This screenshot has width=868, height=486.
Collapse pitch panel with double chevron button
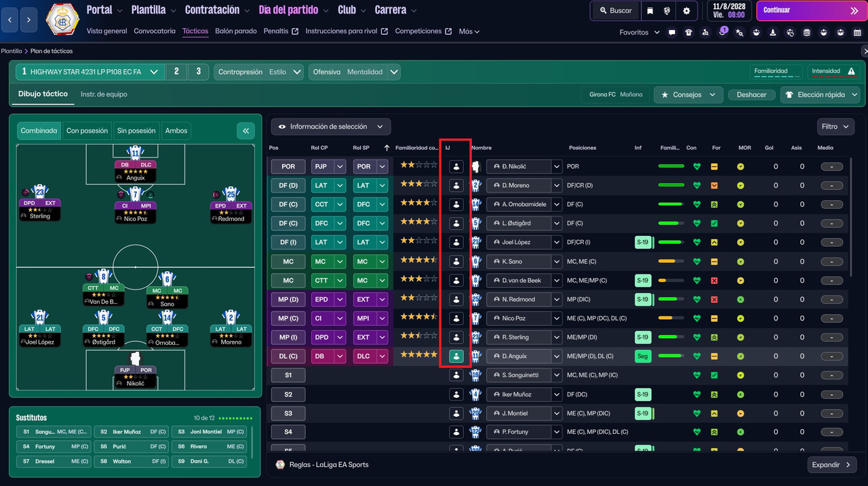click(245, 131)
